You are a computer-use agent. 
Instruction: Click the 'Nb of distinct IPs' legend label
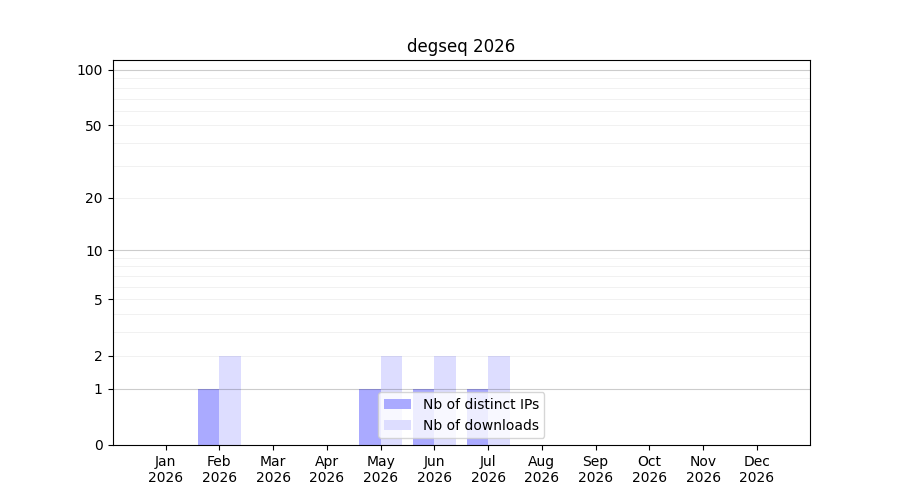[x=480, y=404]
